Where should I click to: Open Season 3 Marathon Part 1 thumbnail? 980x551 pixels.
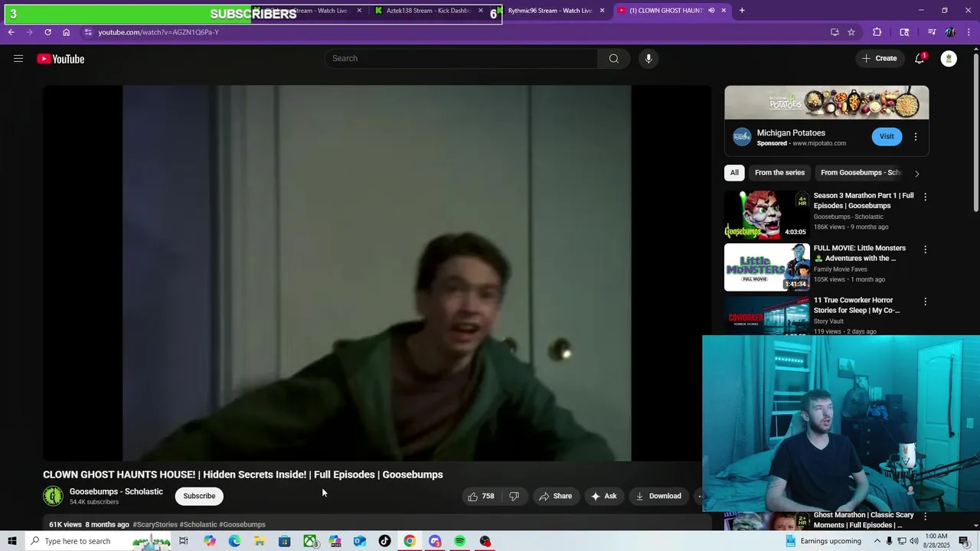click(x=767, y=214)
